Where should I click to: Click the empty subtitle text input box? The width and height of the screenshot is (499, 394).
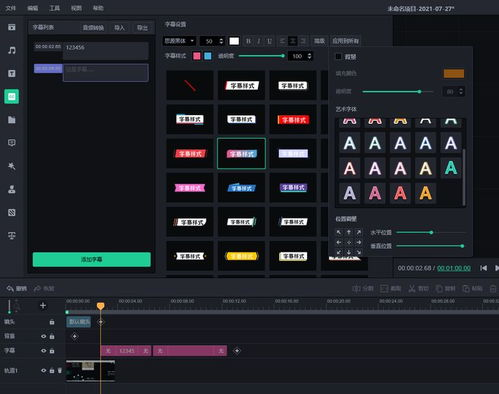click(106, 73)
